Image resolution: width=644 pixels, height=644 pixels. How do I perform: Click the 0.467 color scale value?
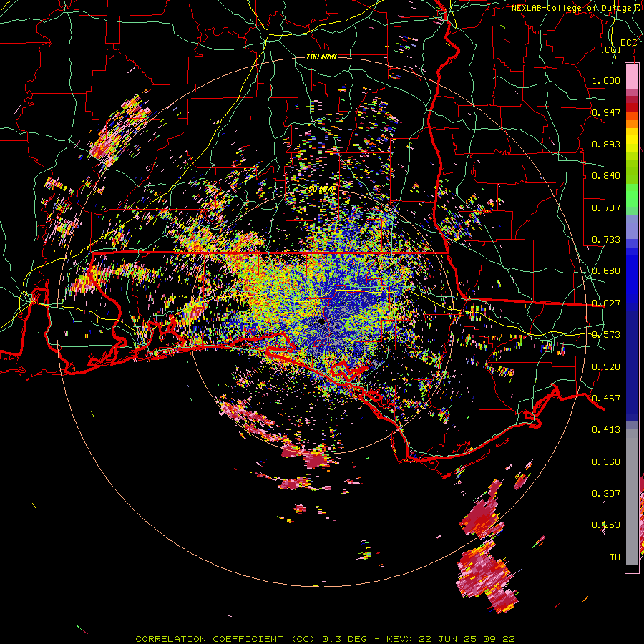(606, 399)
